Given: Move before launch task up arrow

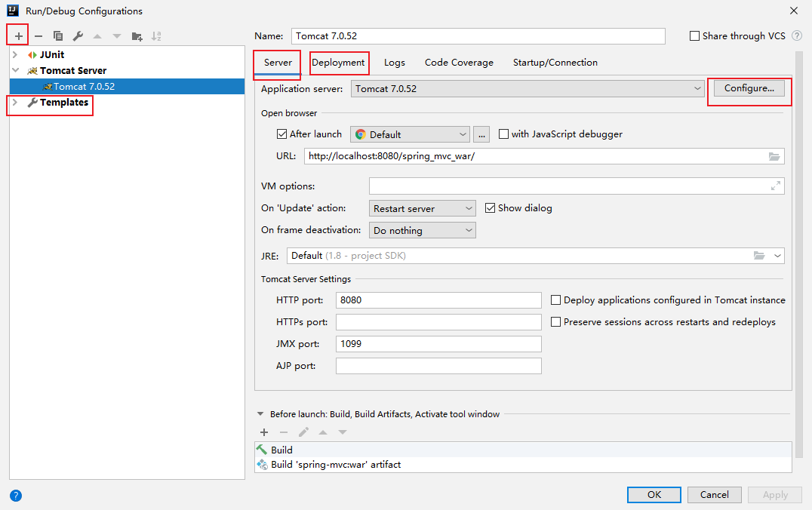Looking at the screenshot, I should 323,432.
